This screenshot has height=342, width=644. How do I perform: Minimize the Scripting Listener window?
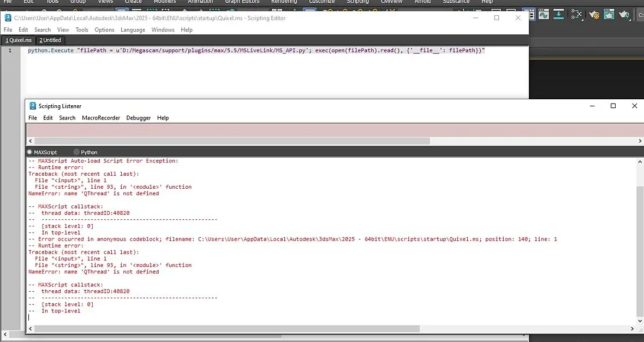click(x=592, y=106)
